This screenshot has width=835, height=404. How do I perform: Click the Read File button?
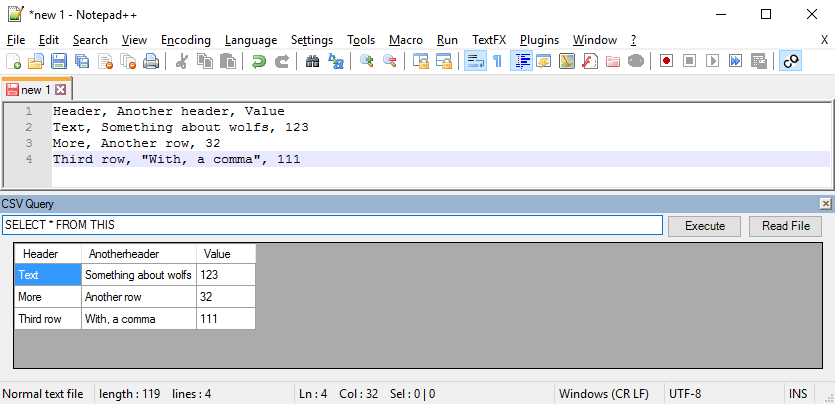785,226
